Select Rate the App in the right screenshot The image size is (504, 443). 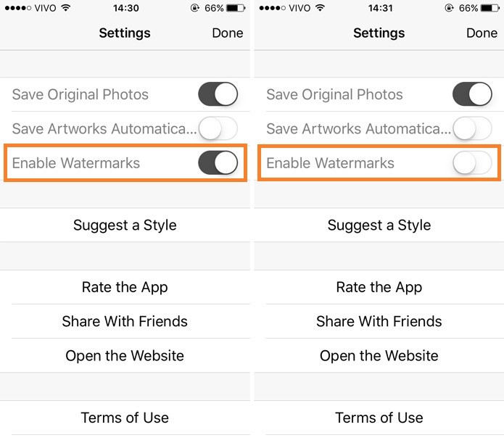click(379, 287)
